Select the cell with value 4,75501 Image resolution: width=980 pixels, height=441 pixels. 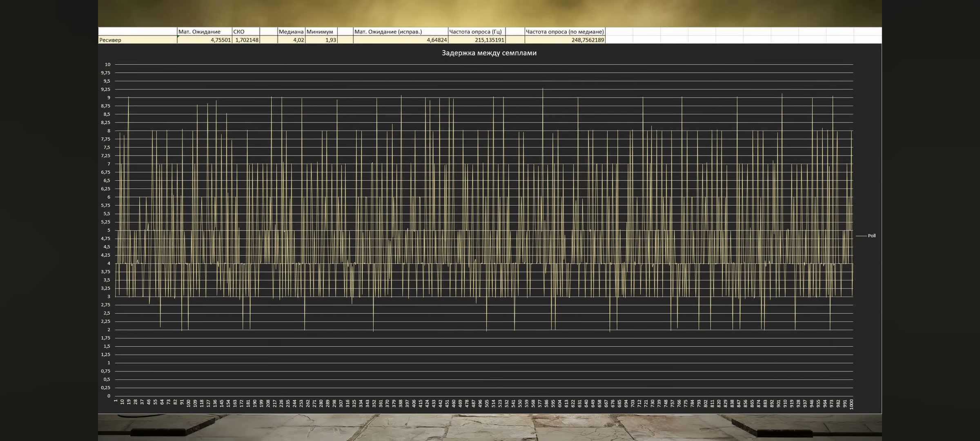tap(204, 40)
